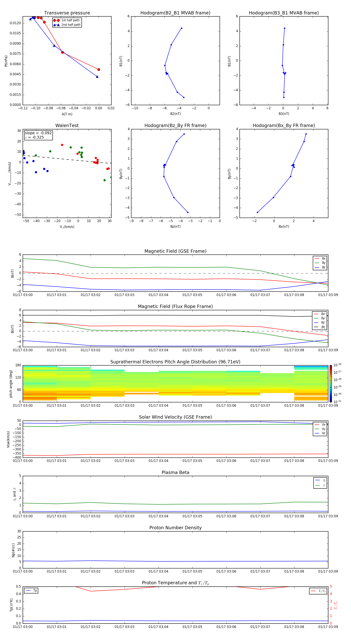The height and width of the screenshot is (644, 351).
Task: Click the 'slope = -0.092' annotation
Action: (x=38, y=133)
